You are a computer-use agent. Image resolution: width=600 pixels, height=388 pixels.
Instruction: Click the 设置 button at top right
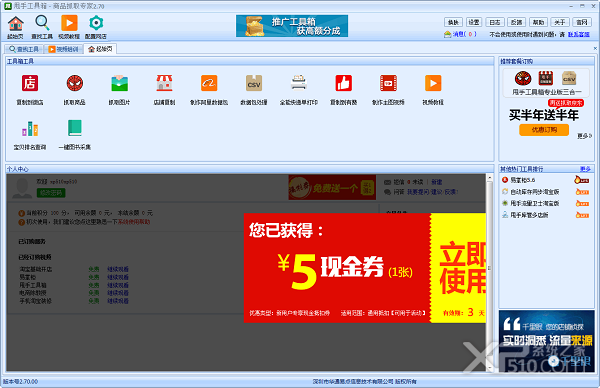474,22
